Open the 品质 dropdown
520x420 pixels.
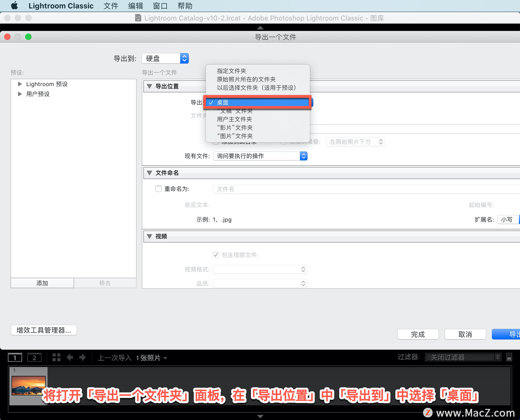click(260, 283)
